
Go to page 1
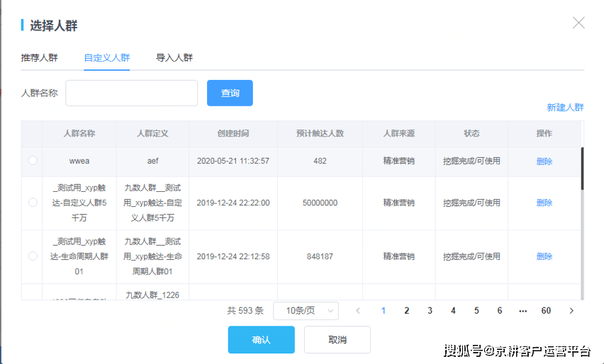[384, 311]
